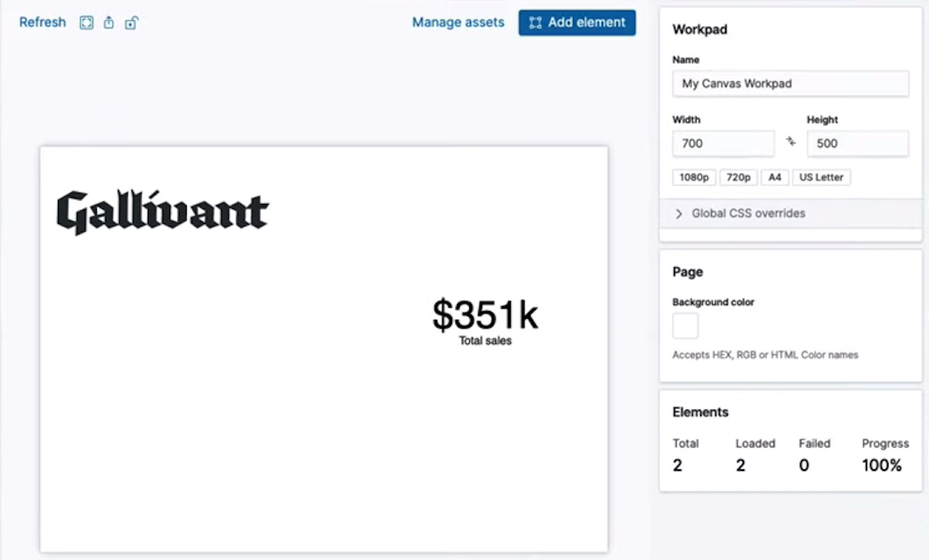Click the swap width and height icon

(791, 141)
